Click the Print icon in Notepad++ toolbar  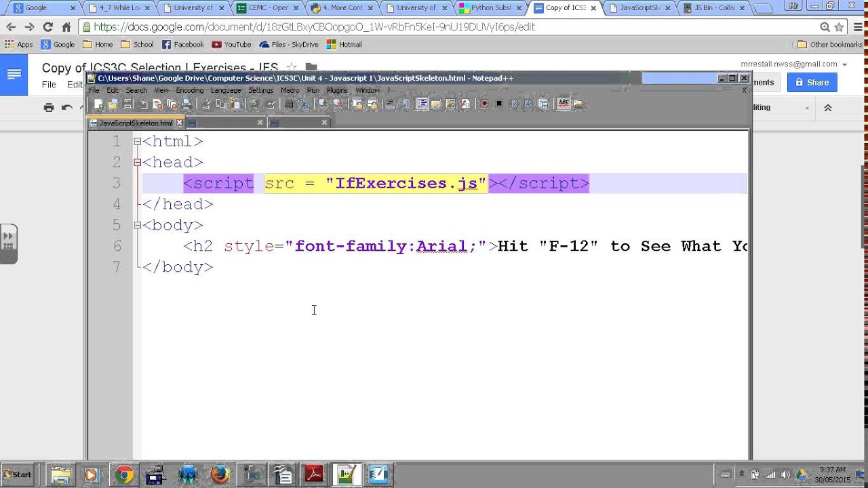(186, 104)
